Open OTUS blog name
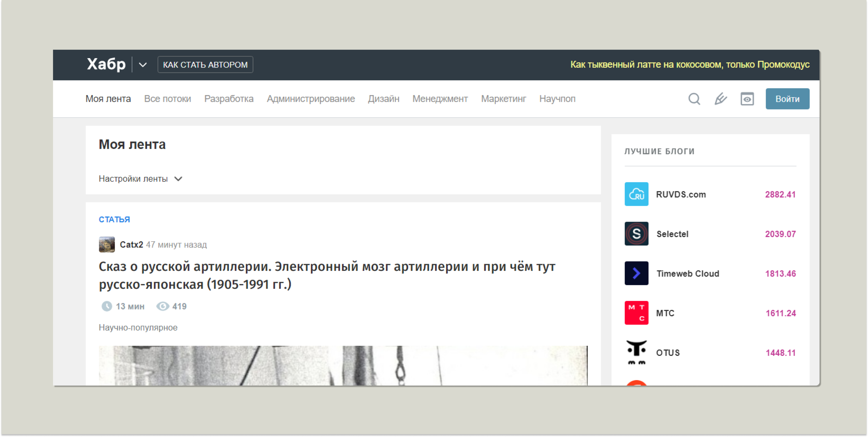The image size is (868, 437). (x=668, y=352)
